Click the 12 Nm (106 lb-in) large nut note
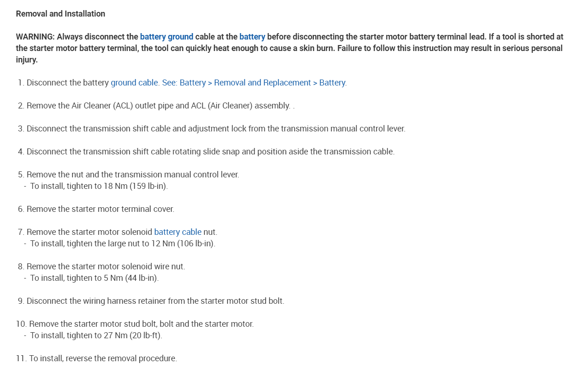 point(122,244)
